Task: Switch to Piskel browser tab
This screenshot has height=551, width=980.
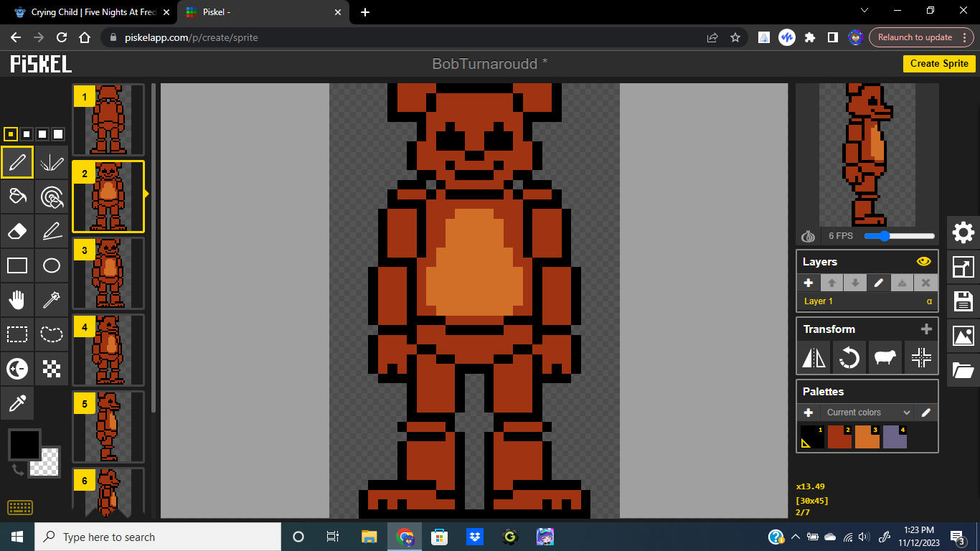Action: click(x=263, y=12)
